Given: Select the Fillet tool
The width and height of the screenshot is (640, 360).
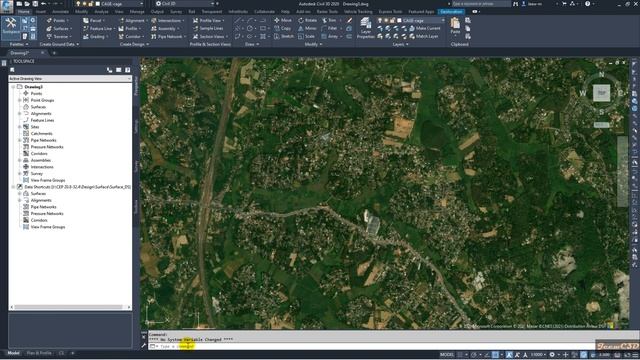Looking at the screenshot, I should 329,29.
